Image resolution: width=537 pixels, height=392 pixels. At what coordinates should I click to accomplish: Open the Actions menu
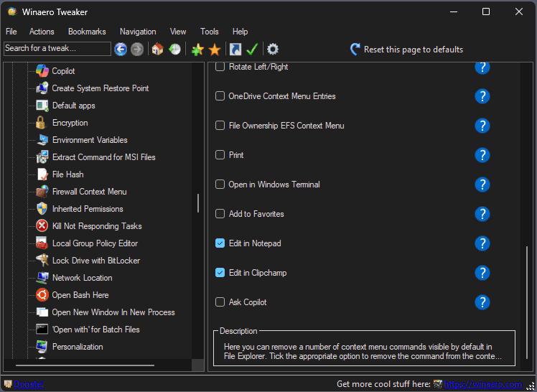click(x=42, y=32)
